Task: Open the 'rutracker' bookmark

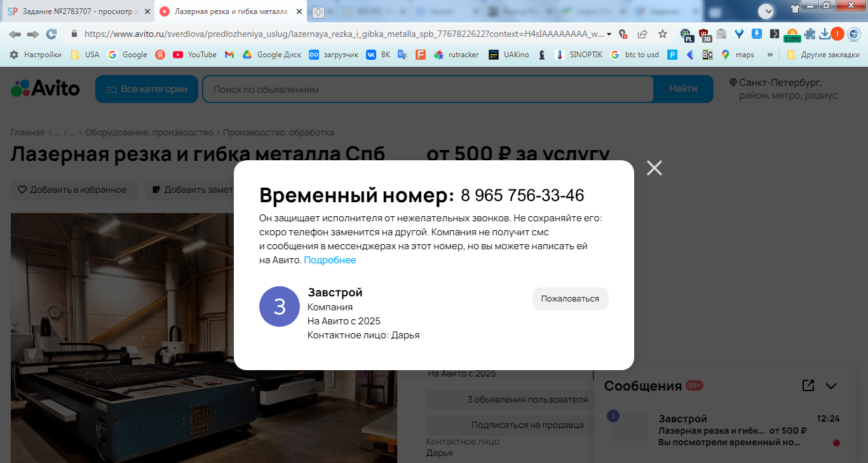Action: click(456, 55)
